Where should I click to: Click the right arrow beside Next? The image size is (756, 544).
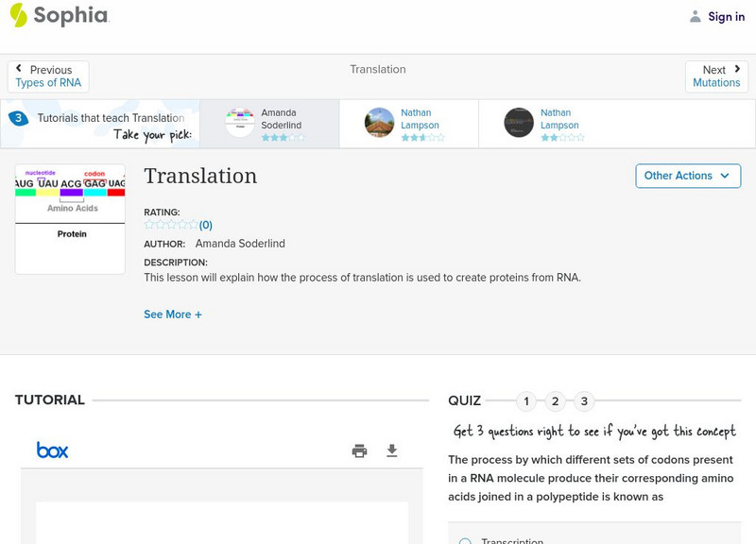pyautogui.click(x=736, y=69)
